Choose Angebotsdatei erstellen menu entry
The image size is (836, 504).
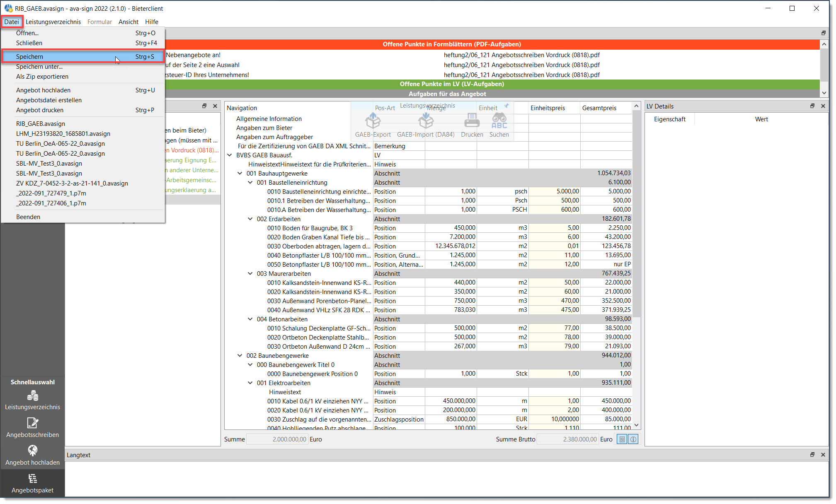(x=83, y=100)
